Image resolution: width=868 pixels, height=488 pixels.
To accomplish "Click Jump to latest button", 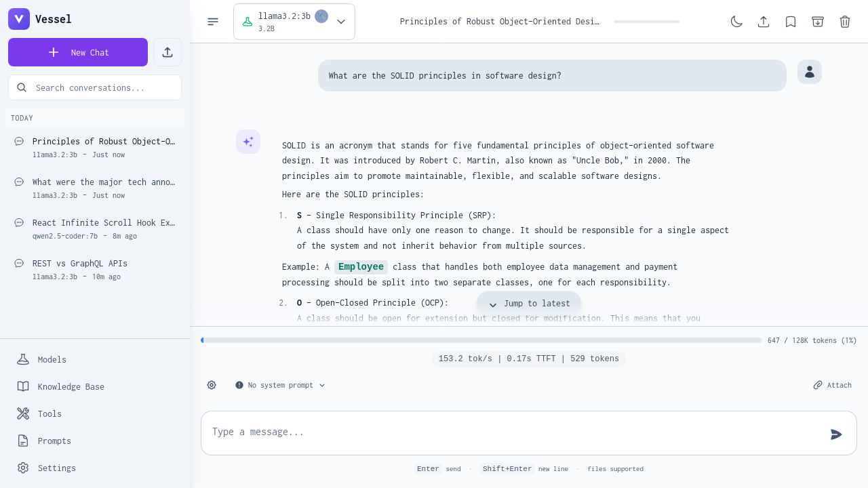I will (x=529, y=304).
